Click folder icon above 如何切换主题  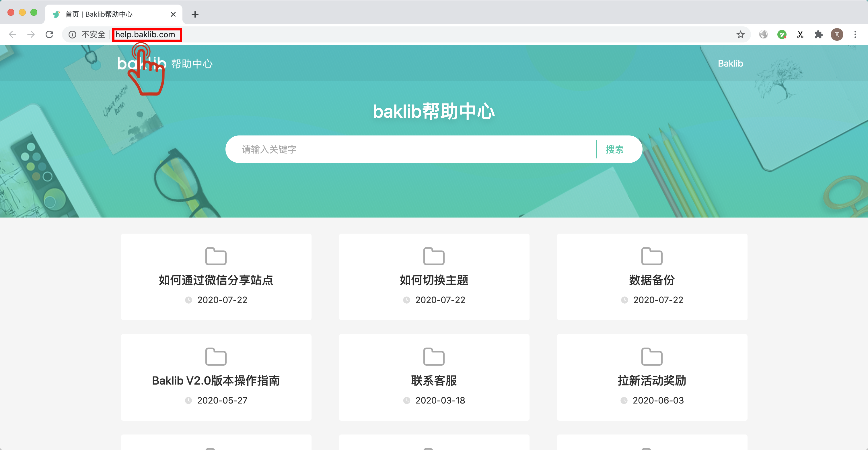434,256
